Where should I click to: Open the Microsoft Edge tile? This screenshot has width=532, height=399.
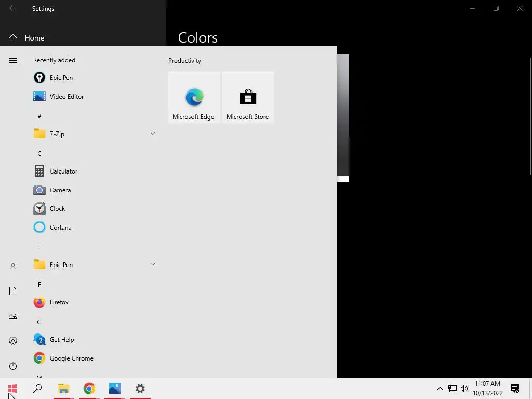[x=194, y=97]
